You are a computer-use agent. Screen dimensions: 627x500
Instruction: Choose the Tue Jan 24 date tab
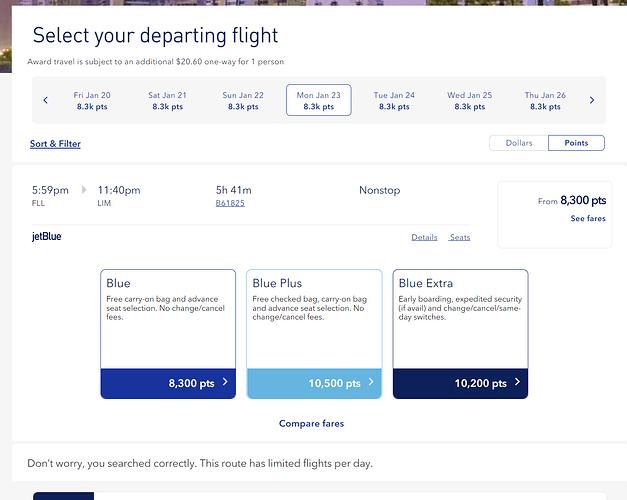point(394,100)
